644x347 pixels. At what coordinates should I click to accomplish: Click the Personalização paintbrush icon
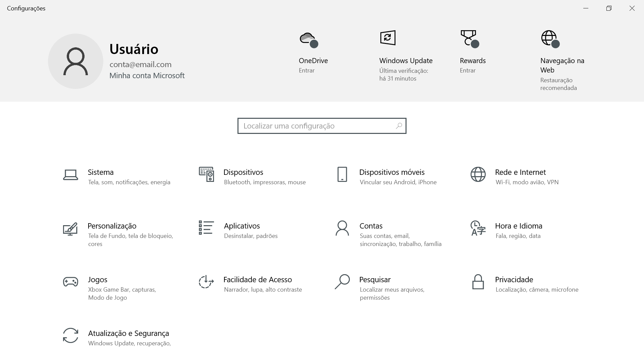click(70, 229)
